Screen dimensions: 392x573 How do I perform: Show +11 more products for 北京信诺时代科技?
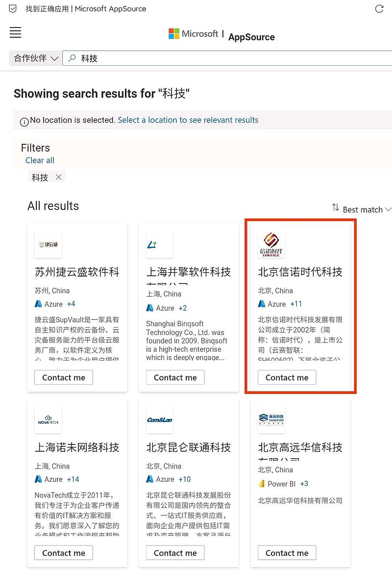(296, 304)
